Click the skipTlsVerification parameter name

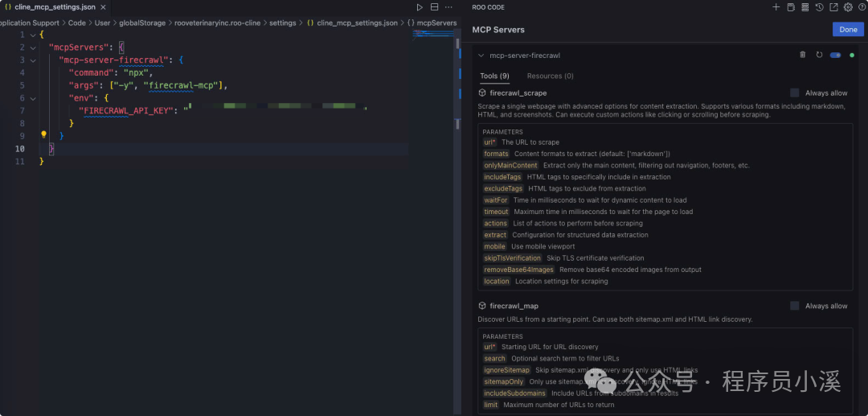click(512, 258)
